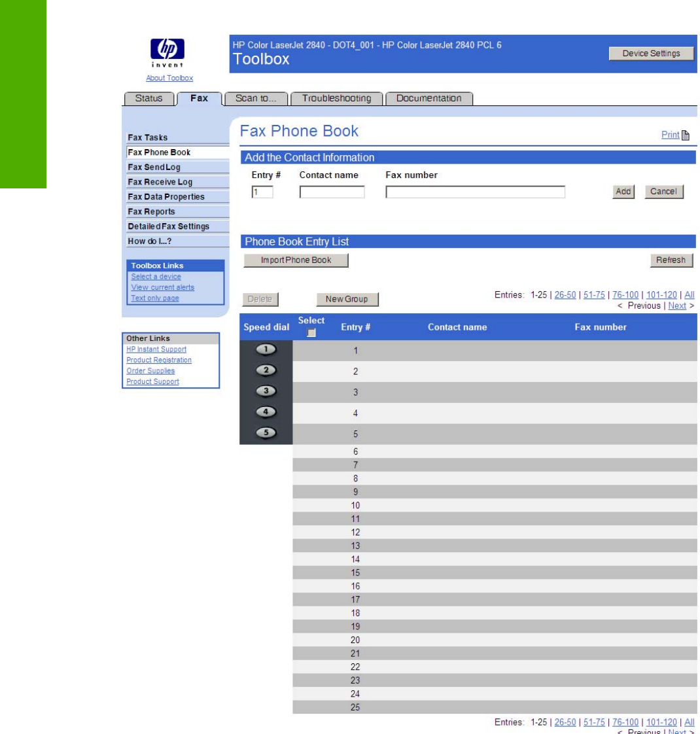Click the New Group button
This screenshot has width=700, height=734.
click(347, 299)
